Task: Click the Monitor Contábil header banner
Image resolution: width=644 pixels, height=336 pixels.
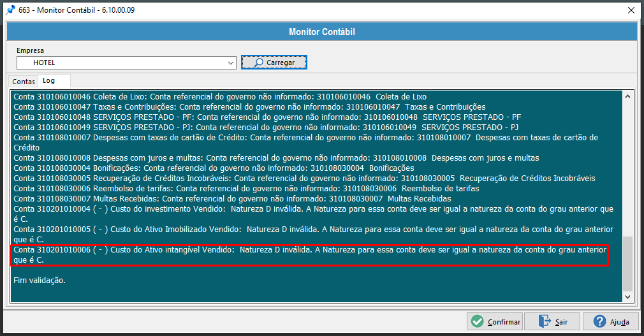Action: 322,32
